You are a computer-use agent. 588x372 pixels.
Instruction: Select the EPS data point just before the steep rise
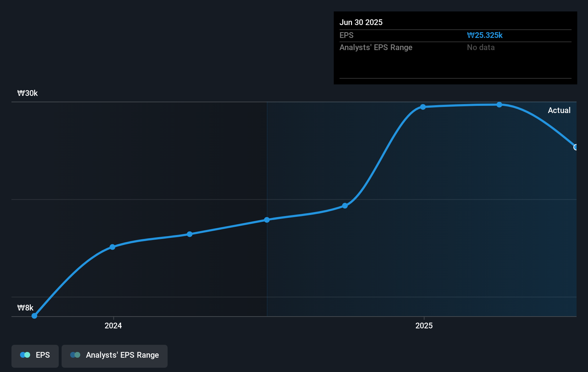click(345, 206)
